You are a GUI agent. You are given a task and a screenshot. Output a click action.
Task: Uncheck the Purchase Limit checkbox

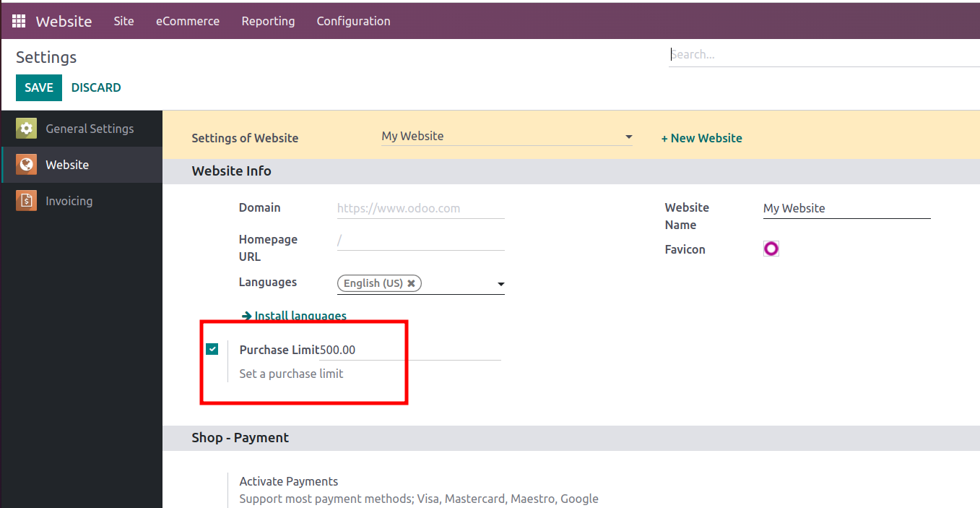point(212,350)
